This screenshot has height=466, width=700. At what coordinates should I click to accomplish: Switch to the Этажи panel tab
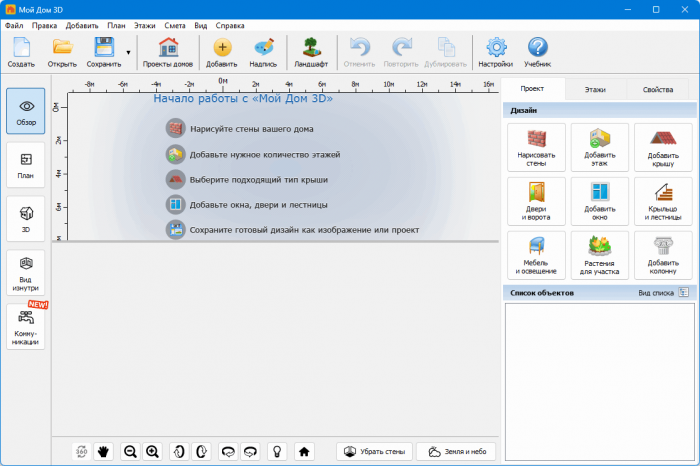pos(595,89)
